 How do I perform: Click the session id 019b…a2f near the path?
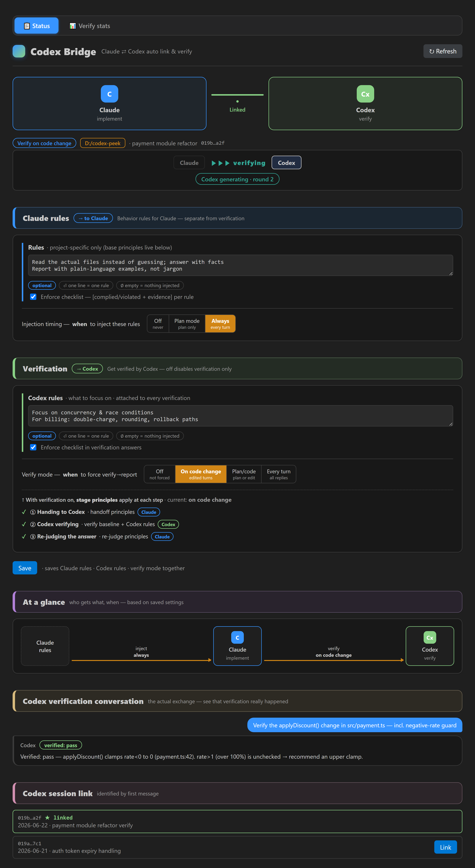coord(213,143)
